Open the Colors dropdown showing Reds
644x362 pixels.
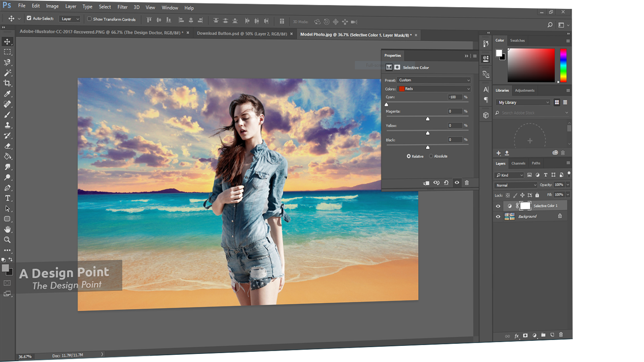(x=434, y=89)
